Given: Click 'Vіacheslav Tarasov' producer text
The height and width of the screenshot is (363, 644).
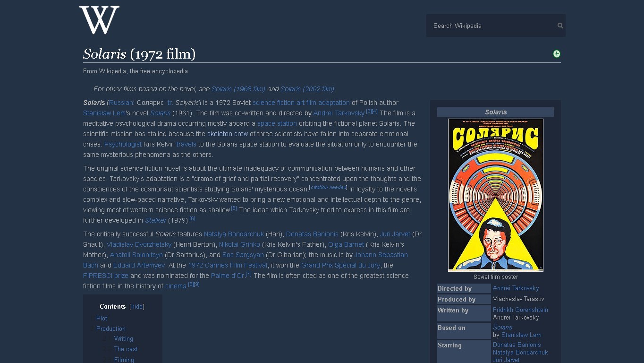Looking at the screenshot, I should pyautogui.click(x=518, y=299).
